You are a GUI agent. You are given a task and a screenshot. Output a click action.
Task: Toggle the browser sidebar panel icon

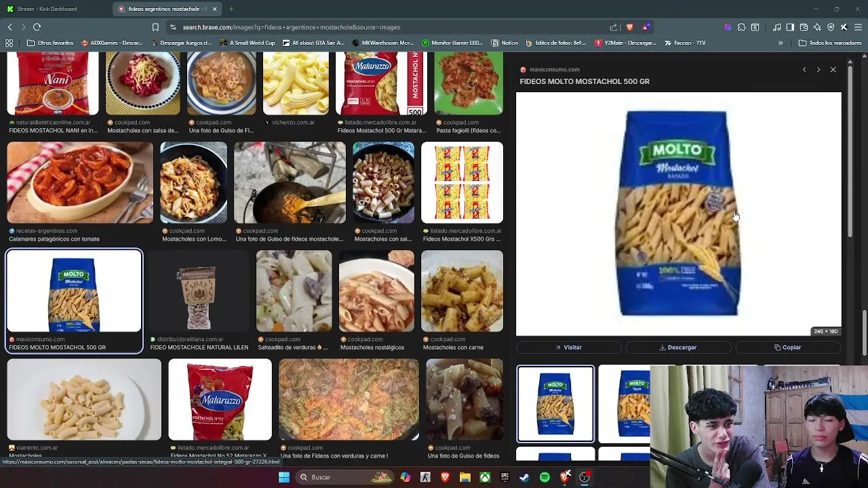coord(790,27)
